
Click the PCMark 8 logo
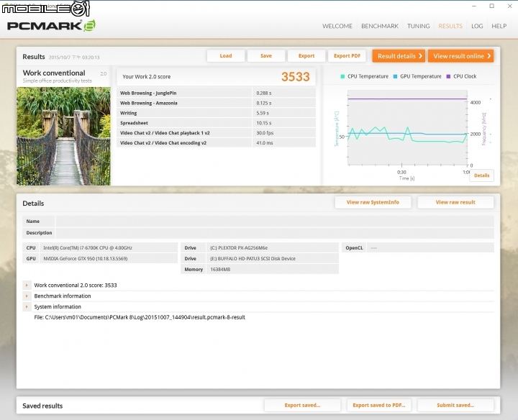pyautogui.click(x=51, y=26)
